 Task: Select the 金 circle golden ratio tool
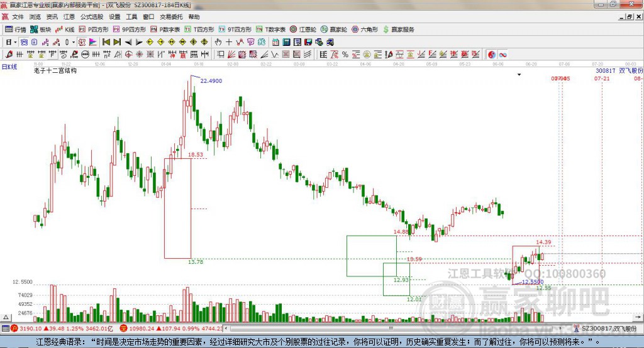367,55
